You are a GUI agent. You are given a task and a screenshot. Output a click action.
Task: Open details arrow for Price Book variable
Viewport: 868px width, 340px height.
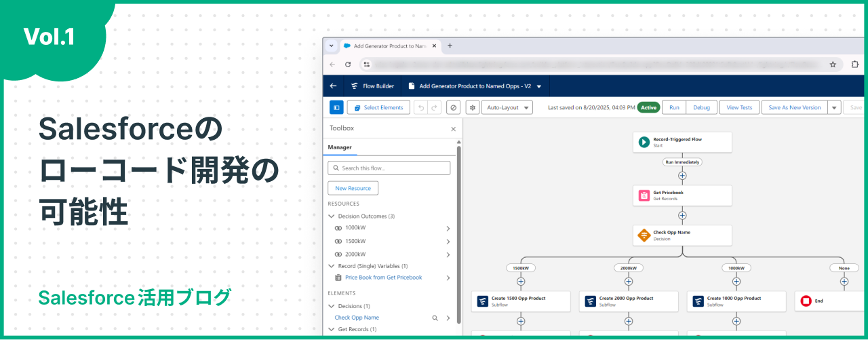448,278
